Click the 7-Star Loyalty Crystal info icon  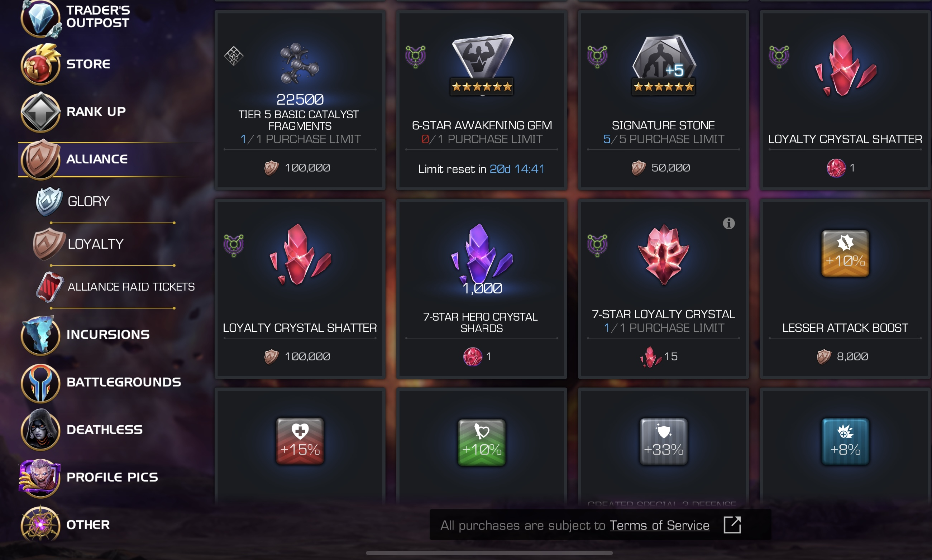[x=728, y=224]
